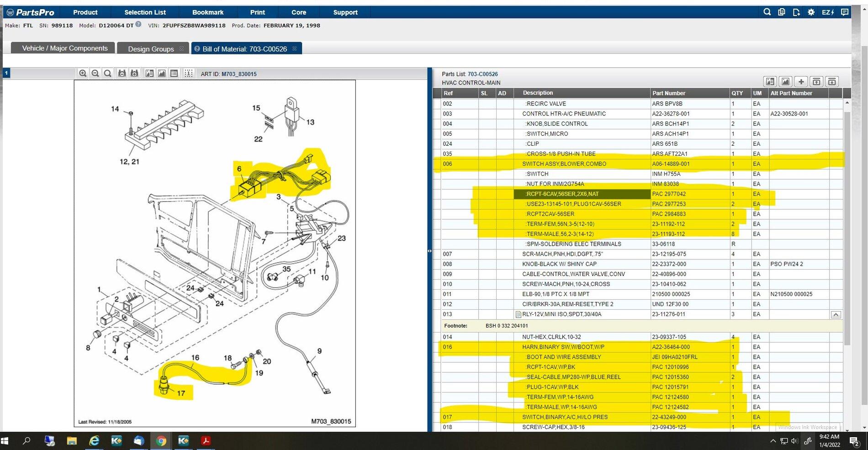The height and width of the screenshot is (450, 868).
Task: Click the find-next binoculars icon with plus sign
Action: [x=134, y=74]
